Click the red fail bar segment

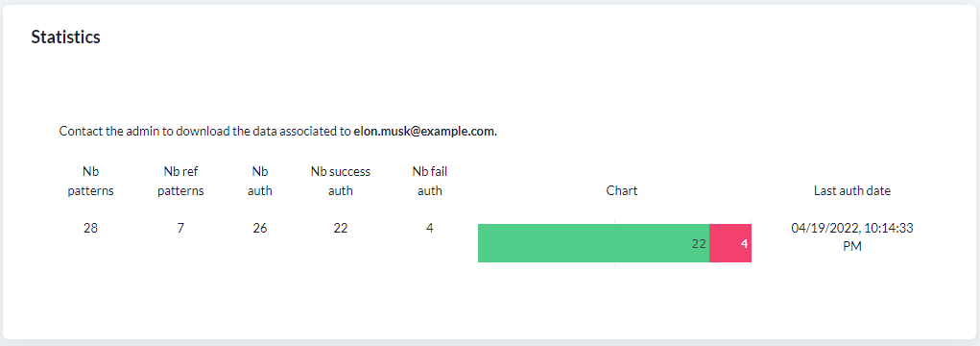730,243
